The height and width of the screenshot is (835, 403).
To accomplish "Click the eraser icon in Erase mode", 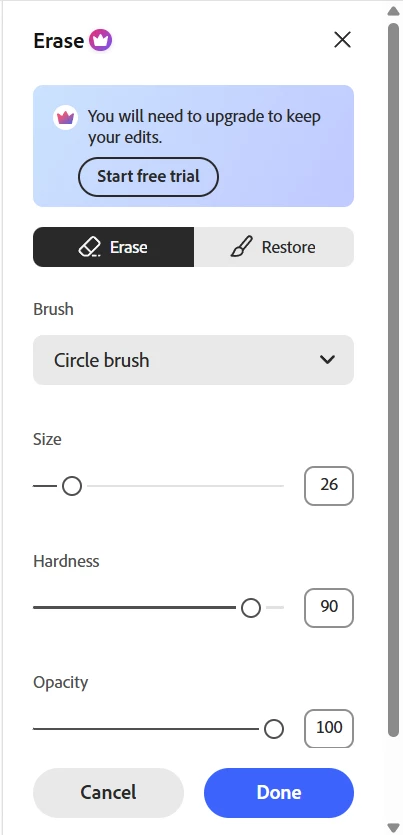I will (89, 247).
